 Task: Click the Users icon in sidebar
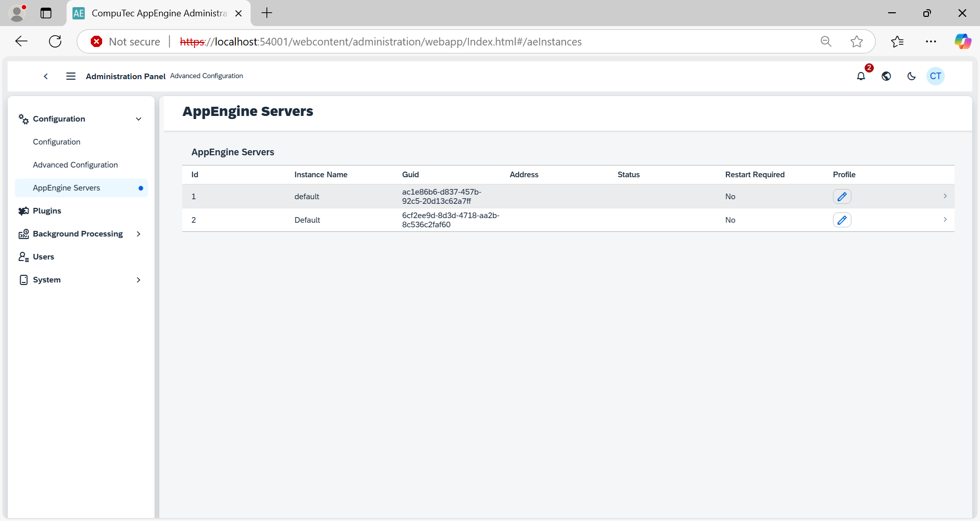coord(23,256)
